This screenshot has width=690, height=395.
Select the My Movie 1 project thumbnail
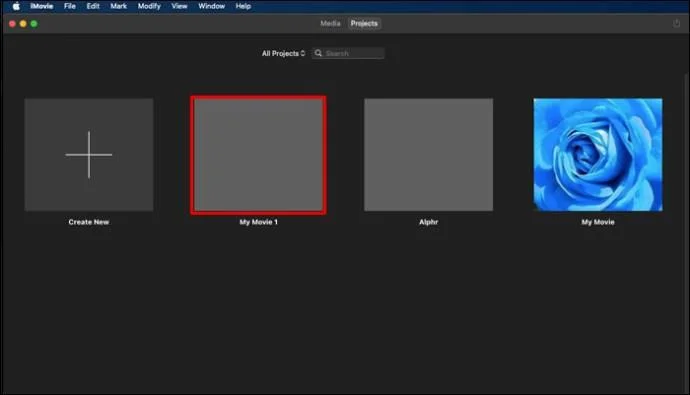(258, 155)
